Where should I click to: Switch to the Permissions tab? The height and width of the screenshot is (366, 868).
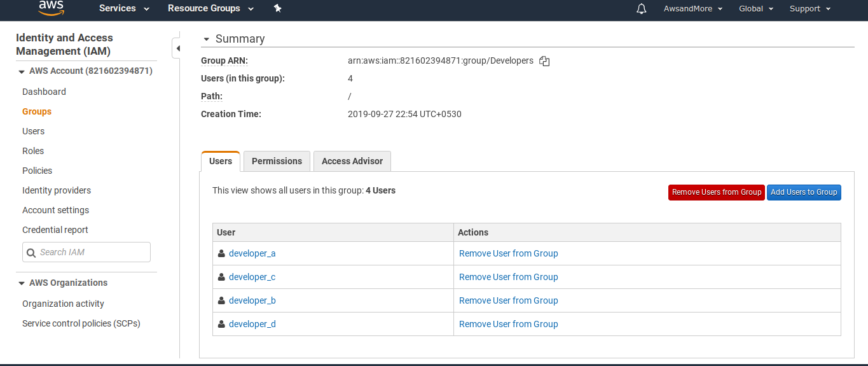(x=277, y=161)
